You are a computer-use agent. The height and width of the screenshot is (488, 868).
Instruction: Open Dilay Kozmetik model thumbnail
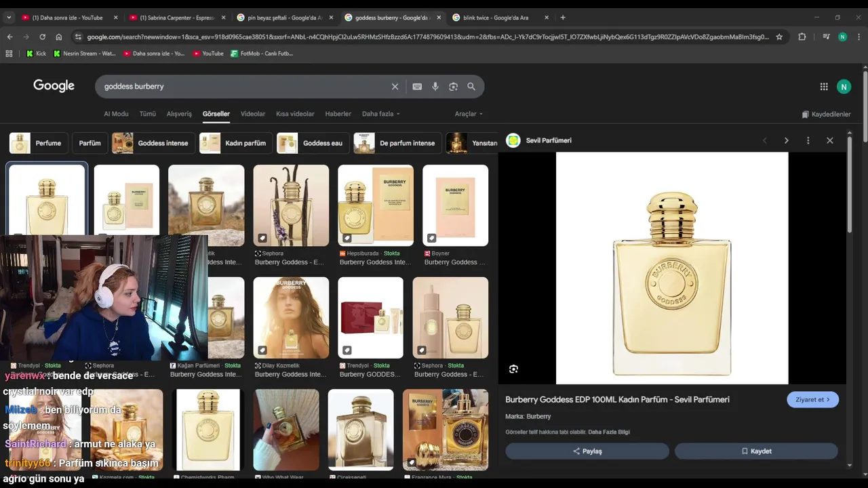click(x=291, y=318)
